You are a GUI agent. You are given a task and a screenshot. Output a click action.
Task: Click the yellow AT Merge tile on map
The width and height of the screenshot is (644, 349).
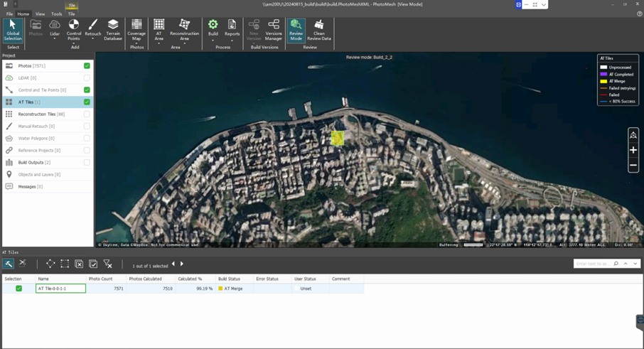[x=338, y=137]
